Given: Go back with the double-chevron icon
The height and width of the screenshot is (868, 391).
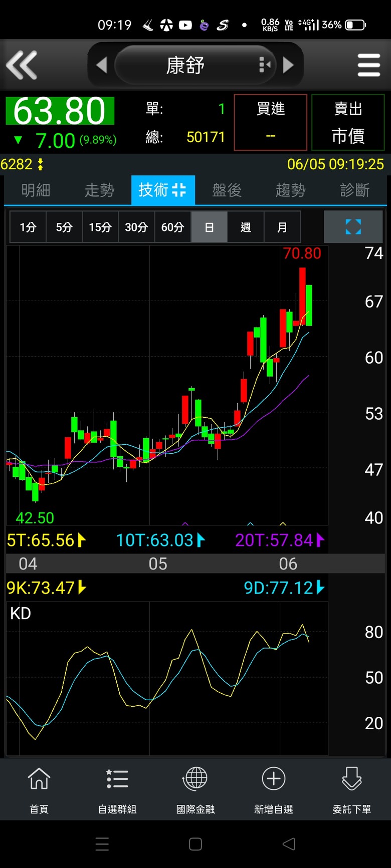Looking at the screenshot, I should pyautogui.click(x=22, y=65).
